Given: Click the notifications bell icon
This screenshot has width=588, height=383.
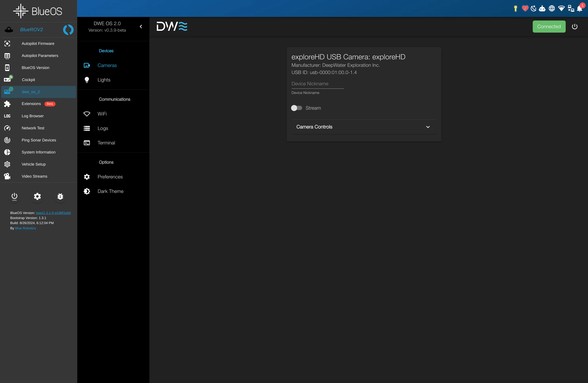Looking at the screenshot, I should tap(580, 9).
